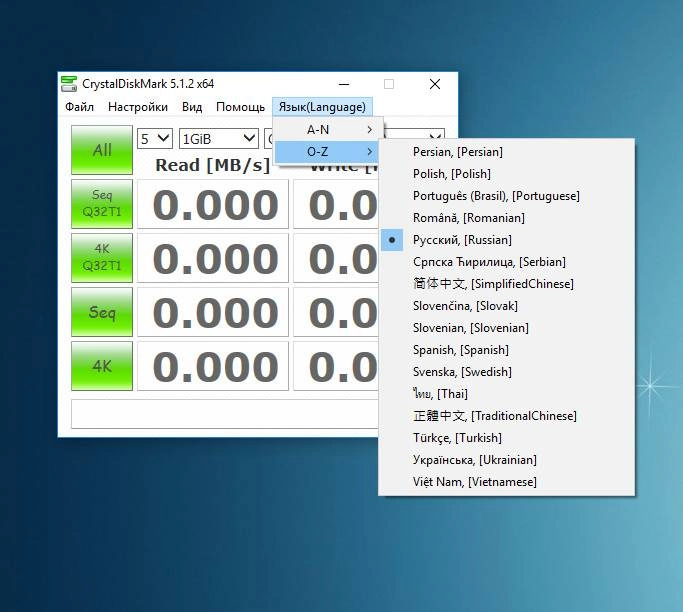Viewport: 683px width, 612px height.
Task: Click the Seq read result 0.000
Action: 213,312
